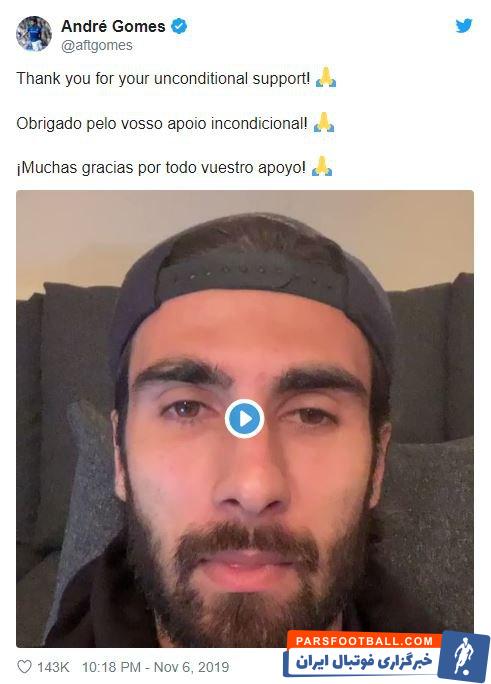
Task: Click the 'Thank you for your unconditional support!' text
Action: [163, 79]
